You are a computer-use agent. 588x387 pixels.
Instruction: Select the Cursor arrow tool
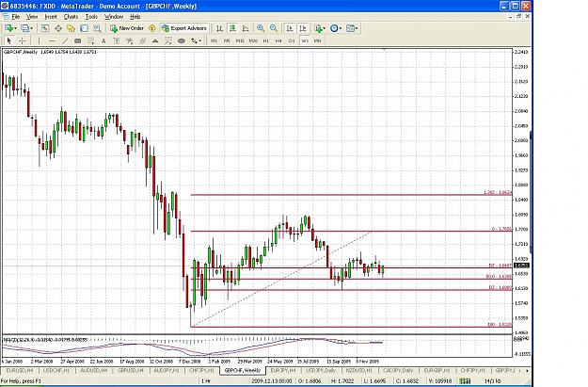tap(9, 40)
